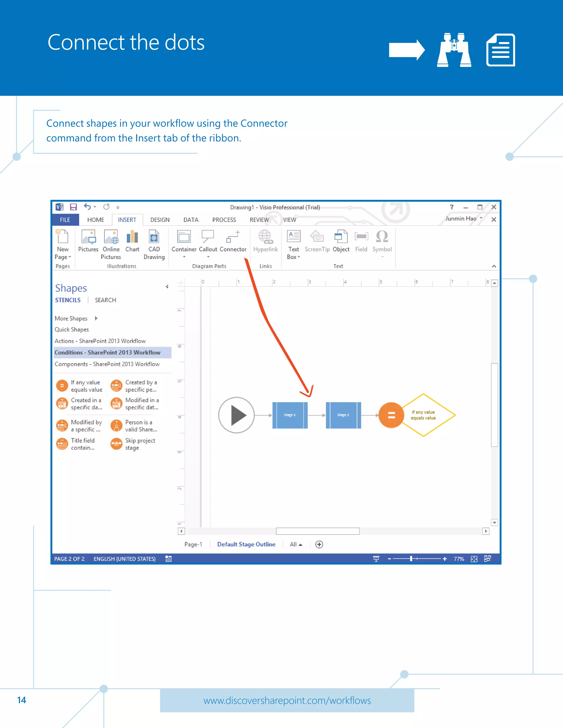The width and height of the screenshot is (563, 728).
Task: Switch to the VIEW tab
Action: 289,220
